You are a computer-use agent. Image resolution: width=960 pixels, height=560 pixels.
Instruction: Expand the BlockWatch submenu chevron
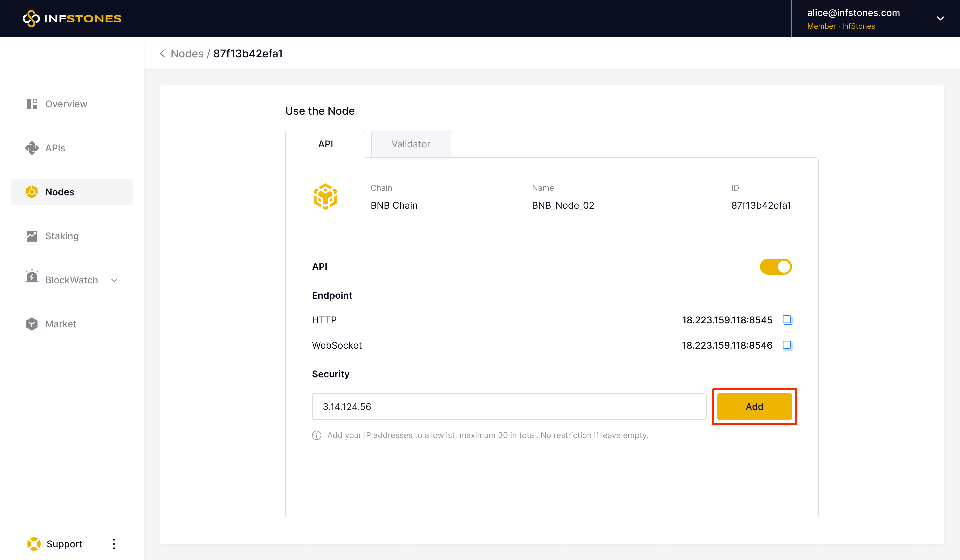[114, 280]
